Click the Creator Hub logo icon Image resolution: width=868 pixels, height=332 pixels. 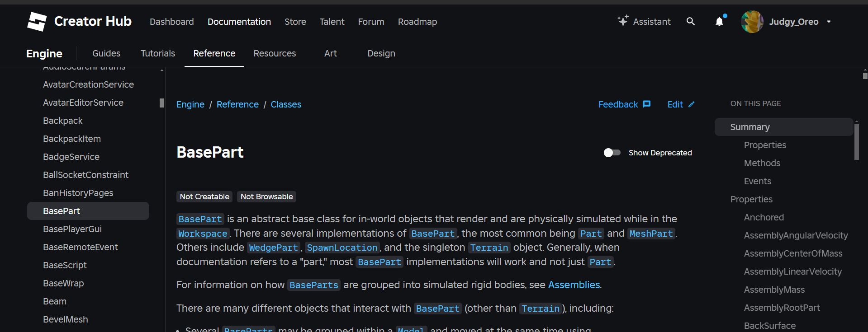pyautogui.click(x=37, y=21)
